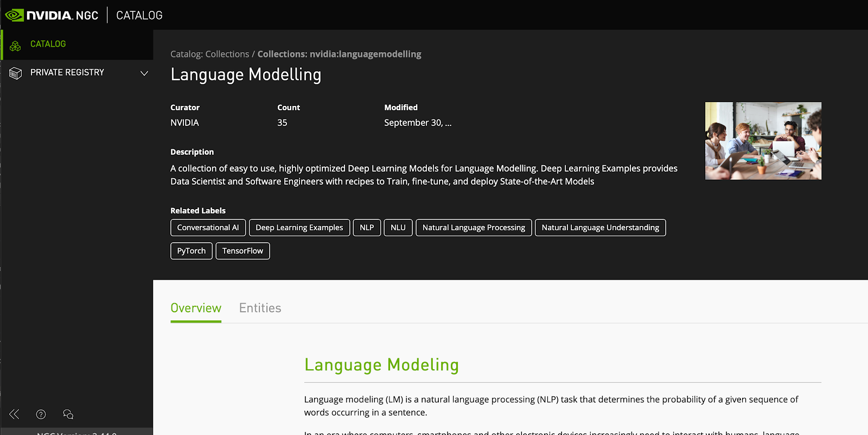Click the NLP label tag
This screenshot has width=868, height=435.
pos(367,228)
